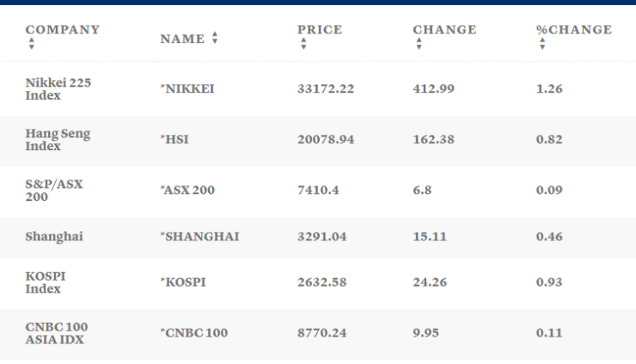Click the Hang Seng change value 162.38
Screen dimensions: 636x364
[434, 140]
